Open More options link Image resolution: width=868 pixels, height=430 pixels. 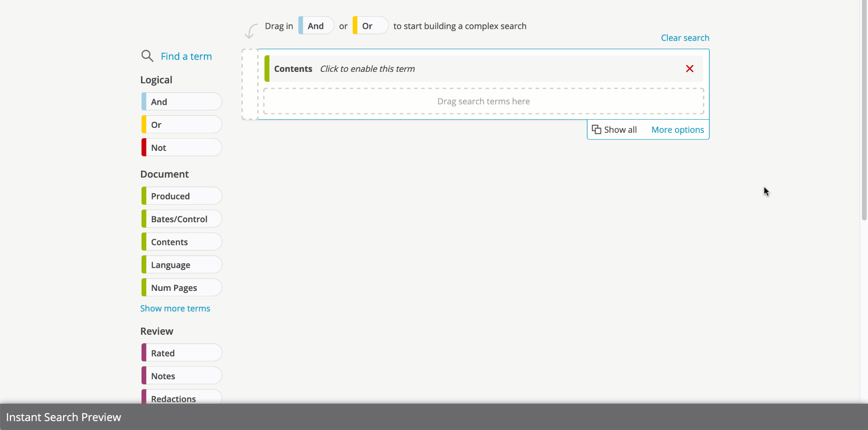[x=678, y=130]
